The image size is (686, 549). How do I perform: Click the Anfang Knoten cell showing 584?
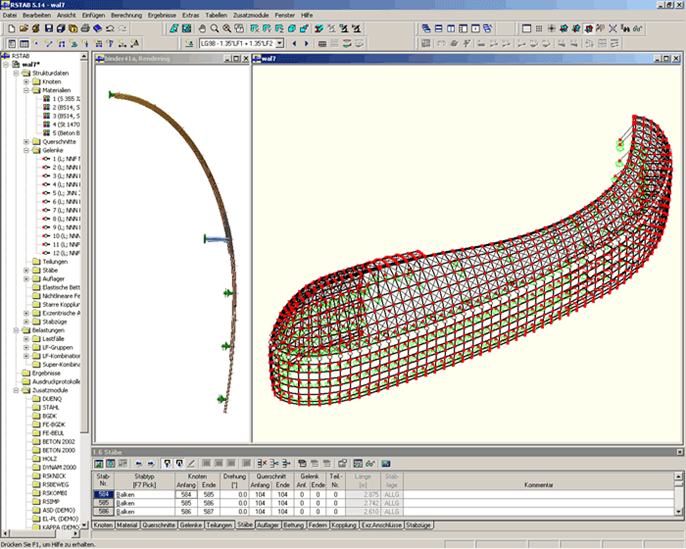186,495
